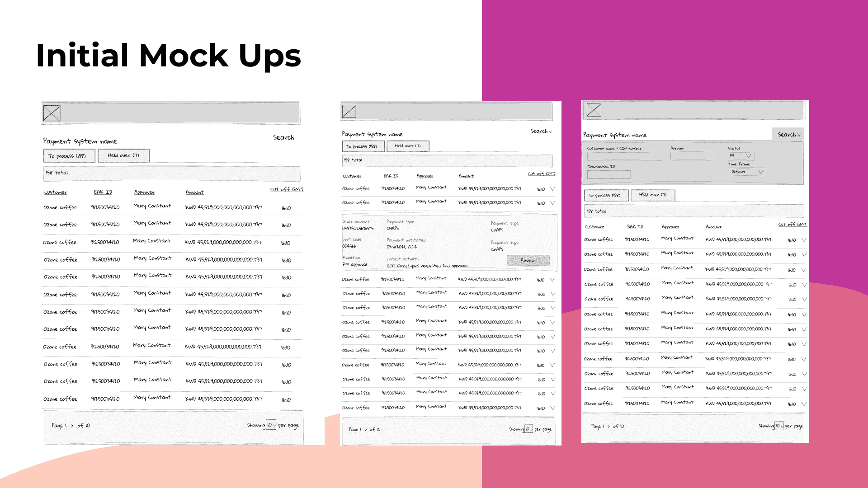Image resolution: width=868 pixels, height=488 pixels.
Task: Open Status dropdown set to All
Action: click(x=741, y=156)
